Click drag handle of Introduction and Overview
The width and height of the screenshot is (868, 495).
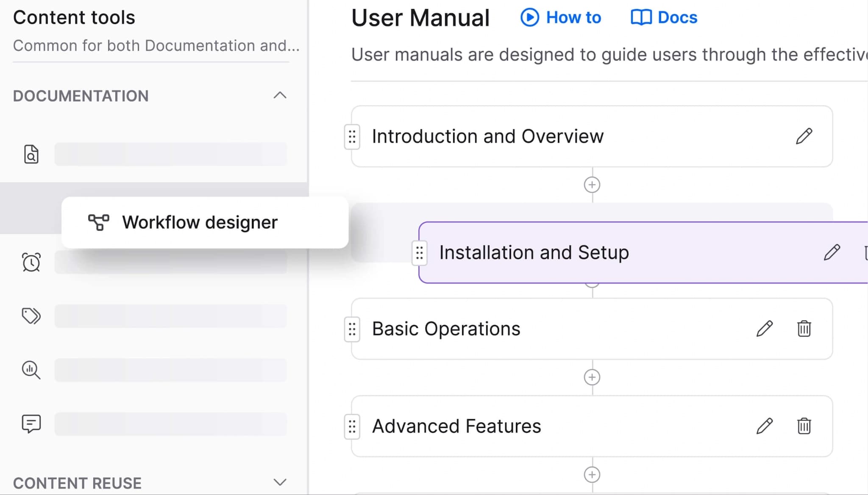[x=352, y=137]
